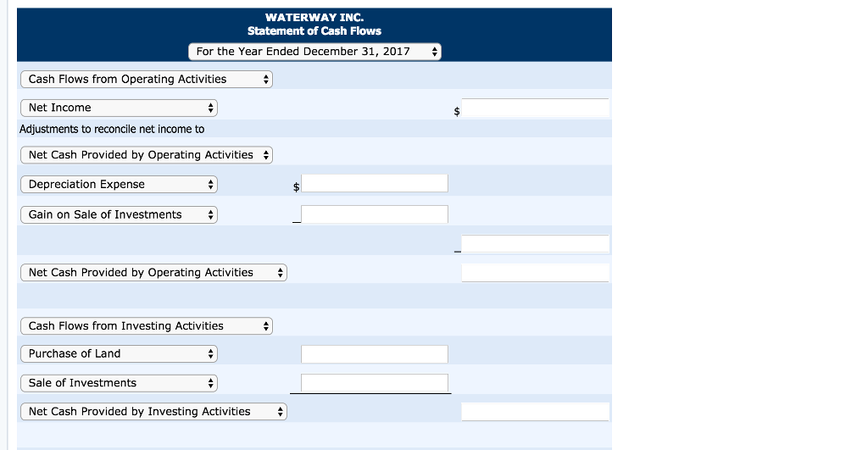Focus the amount field beside the lower operating activities dropdown
The width and height of the screenshot is (868, 450).
[x=535, y=273]
